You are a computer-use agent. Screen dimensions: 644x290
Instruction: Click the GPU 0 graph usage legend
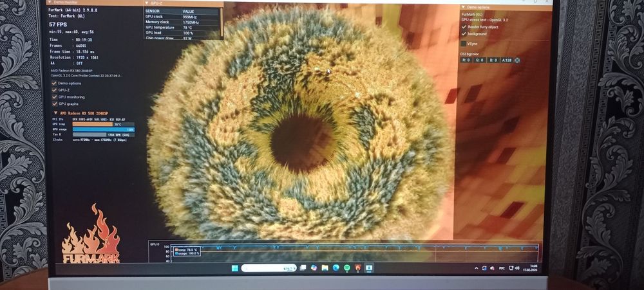coord(187,253)
